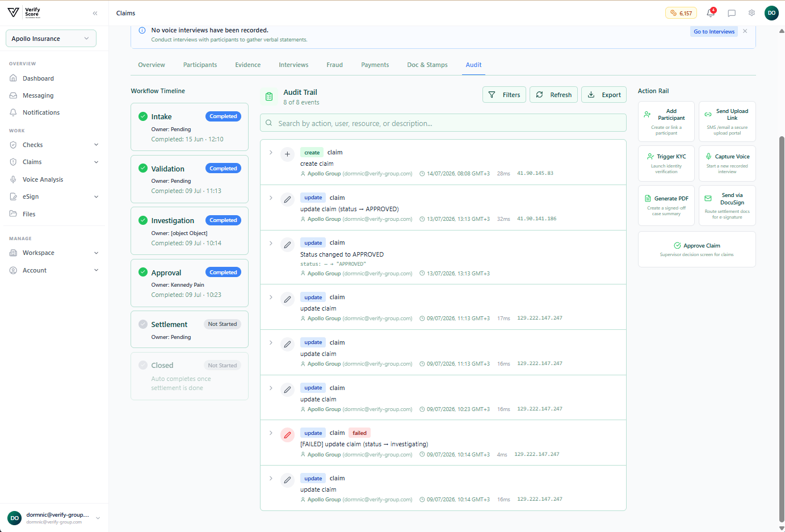The image size is (785, 532).
Task: Open the chat messages icon in header
Action: pyautogui.click(x=732, y=13)
